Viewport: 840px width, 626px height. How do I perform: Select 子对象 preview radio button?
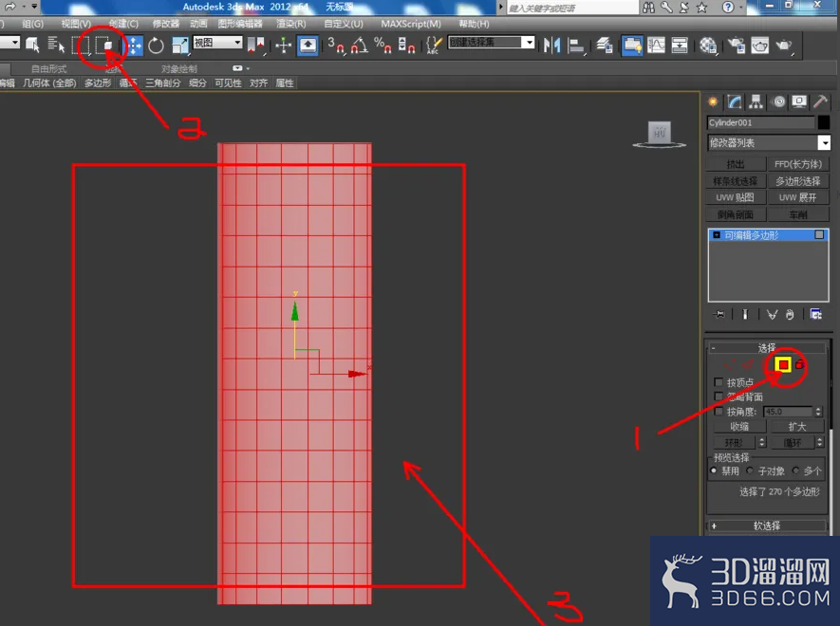point(750,470)
